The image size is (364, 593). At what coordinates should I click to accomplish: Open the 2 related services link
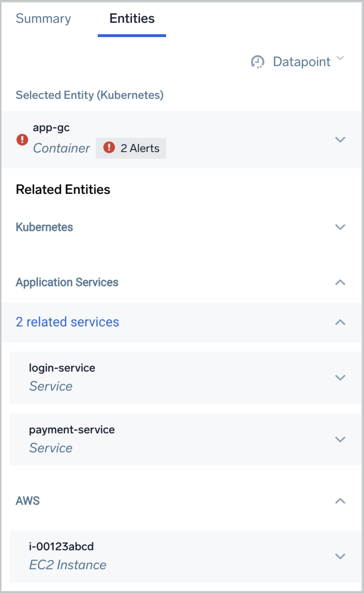(67, 322)
